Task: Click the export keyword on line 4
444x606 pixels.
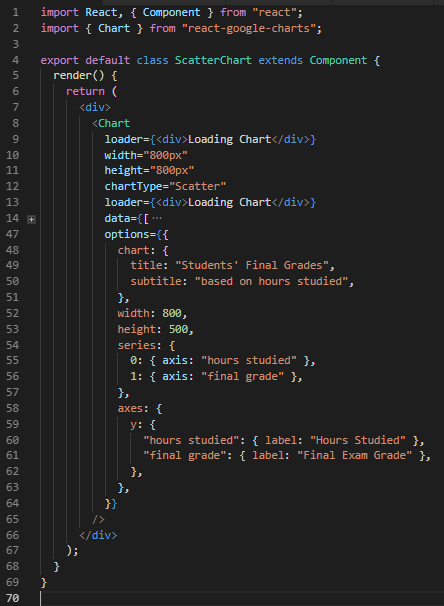Action: coord(60,60)
